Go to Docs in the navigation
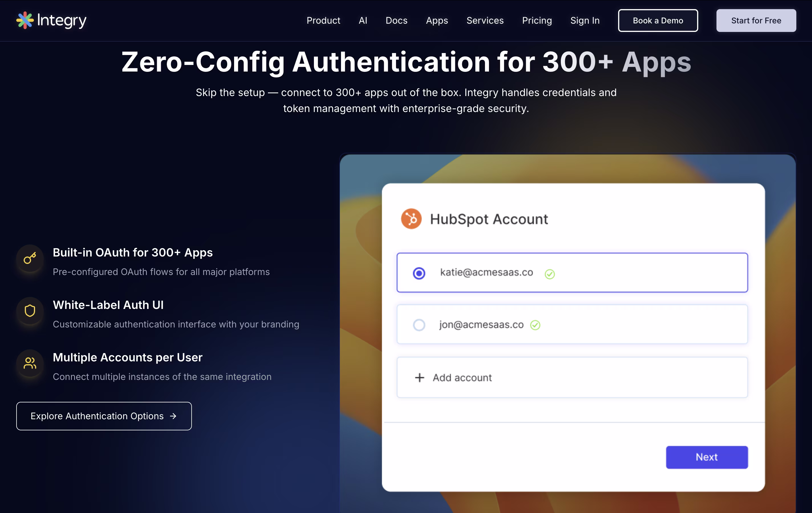The width and height of the screenshot is (812, 513). [397, 20]
